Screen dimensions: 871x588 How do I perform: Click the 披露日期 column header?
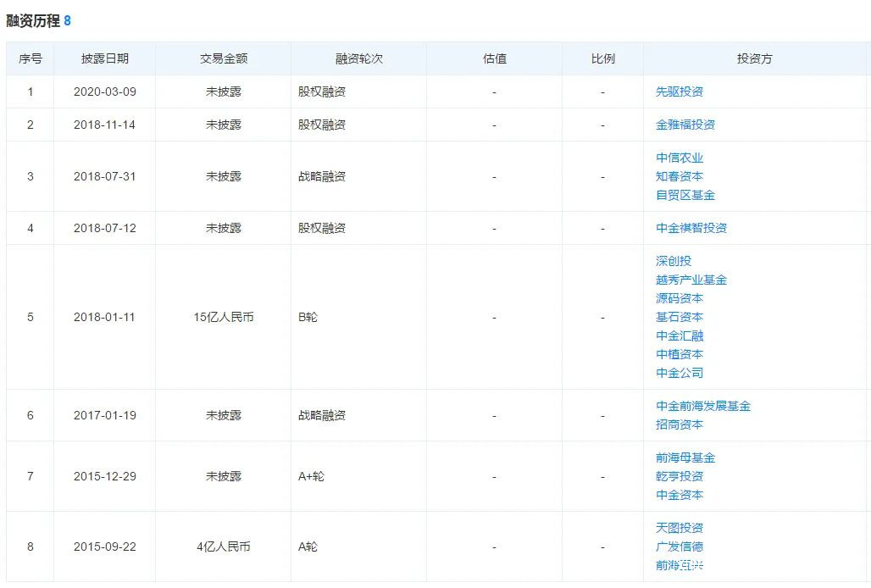pos(105,58)
